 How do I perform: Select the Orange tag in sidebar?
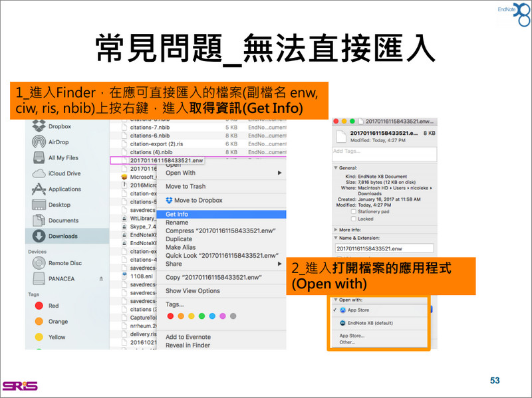click(x=51, y=321)
